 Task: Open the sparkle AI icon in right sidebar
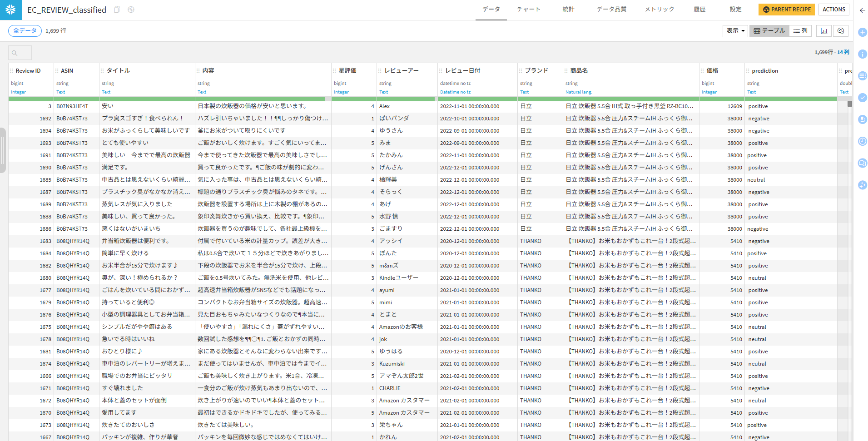(863, 185)
